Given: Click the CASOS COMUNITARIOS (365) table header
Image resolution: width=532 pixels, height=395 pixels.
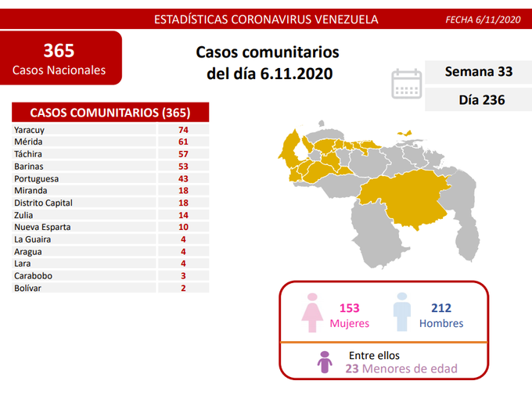Looking at the screenshot, I should [x=110, y=113].
